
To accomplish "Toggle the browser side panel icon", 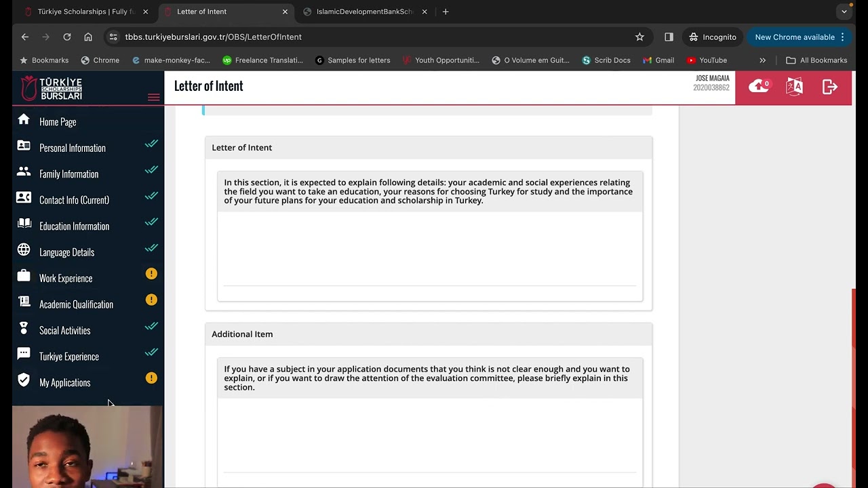I will tap(669, 37).
